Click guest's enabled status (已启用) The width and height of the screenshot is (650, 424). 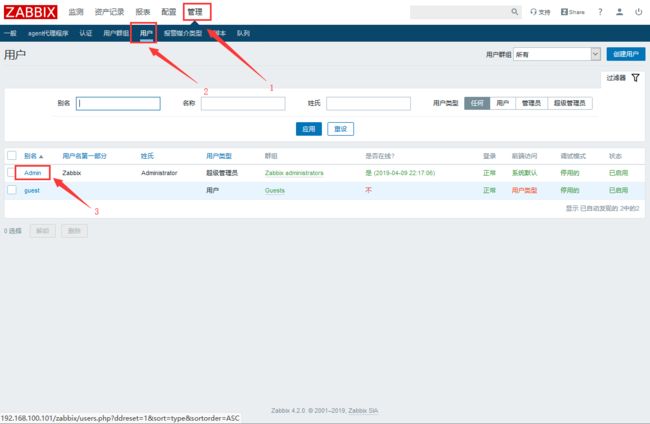point(618,190)
